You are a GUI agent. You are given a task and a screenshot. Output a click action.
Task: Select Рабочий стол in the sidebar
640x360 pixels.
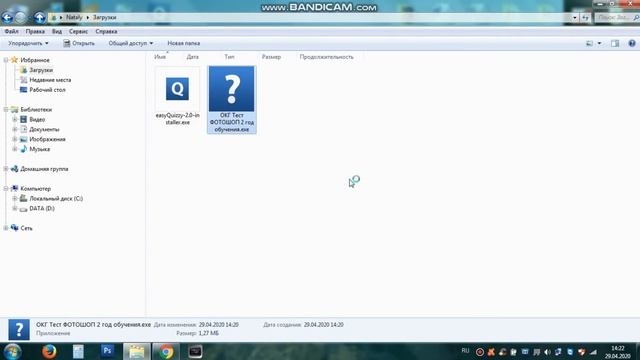click(x=47, y=90)
